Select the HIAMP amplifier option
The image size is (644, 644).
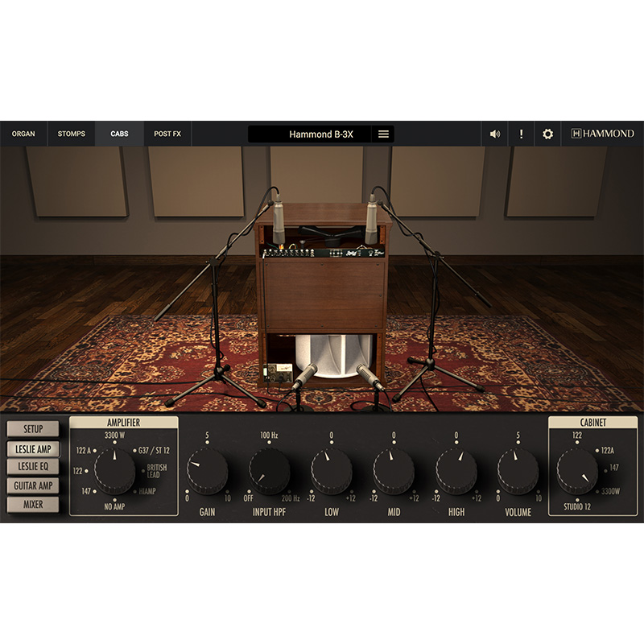pos(147,491)
